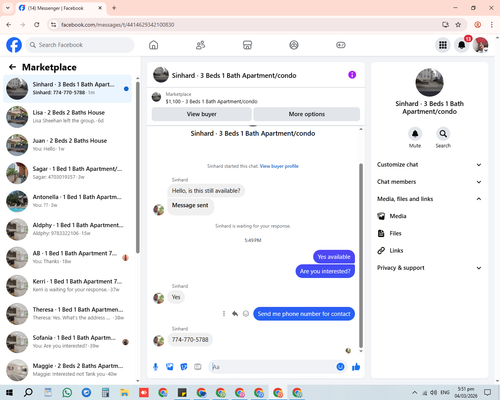Open Windows taskbar search
Viewport: 500px width, 400px height.
tap(28, 393)
